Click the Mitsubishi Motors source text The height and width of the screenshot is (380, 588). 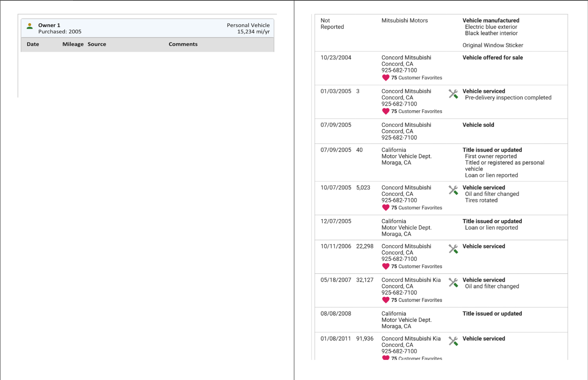[x=404, y=21]
